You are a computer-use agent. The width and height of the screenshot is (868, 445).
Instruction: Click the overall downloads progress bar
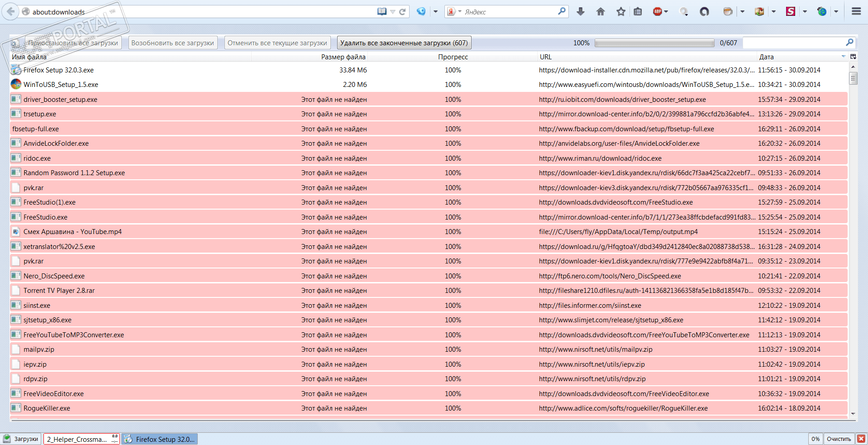point(654,43)
